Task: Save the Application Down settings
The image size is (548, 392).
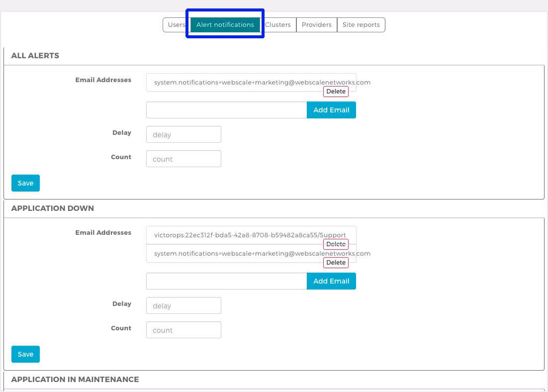Action: 25,354
